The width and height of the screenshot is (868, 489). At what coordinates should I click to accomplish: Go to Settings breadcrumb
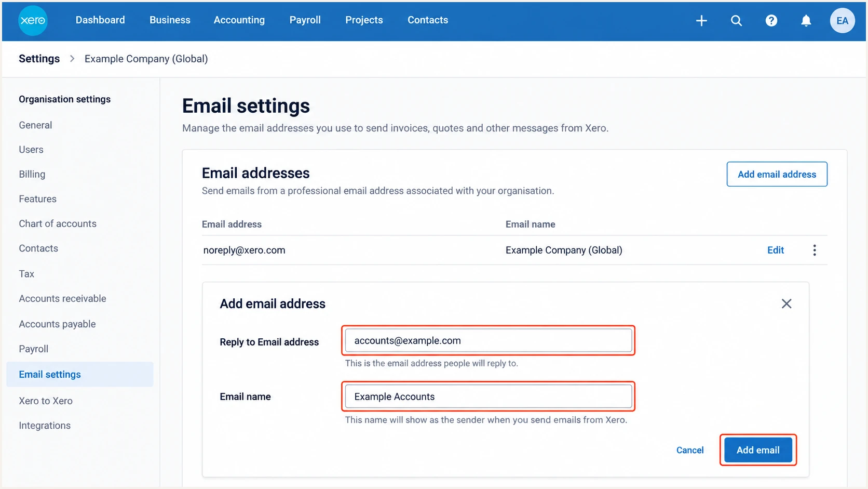pyautogui.click(x=39, y=59)
